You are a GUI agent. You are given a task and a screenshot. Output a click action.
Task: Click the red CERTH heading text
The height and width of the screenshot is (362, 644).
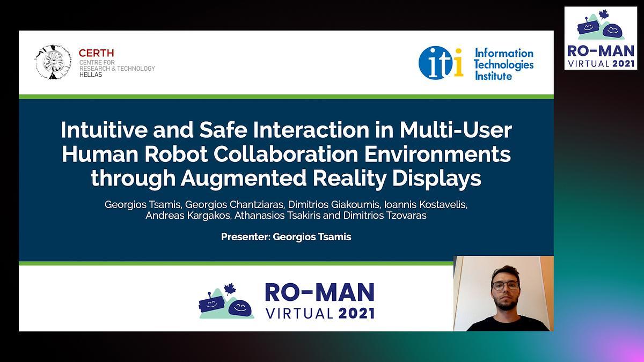[97, 53]
